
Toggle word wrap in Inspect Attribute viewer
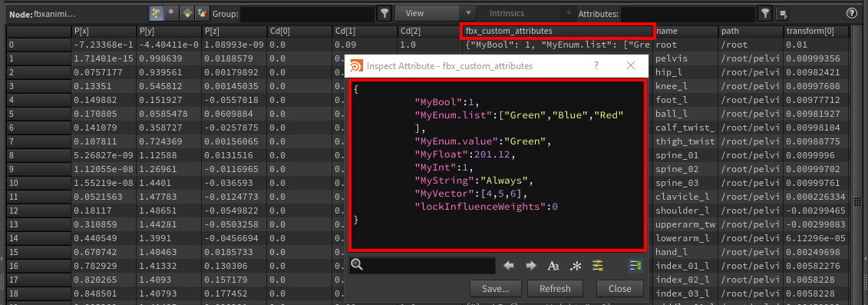tap(635, 266)
